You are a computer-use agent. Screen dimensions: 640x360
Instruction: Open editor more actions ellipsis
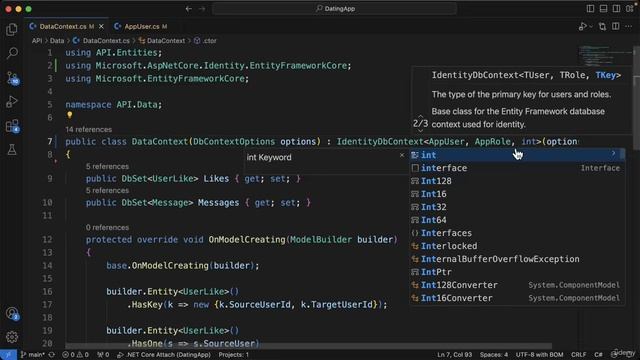[629, 27]
